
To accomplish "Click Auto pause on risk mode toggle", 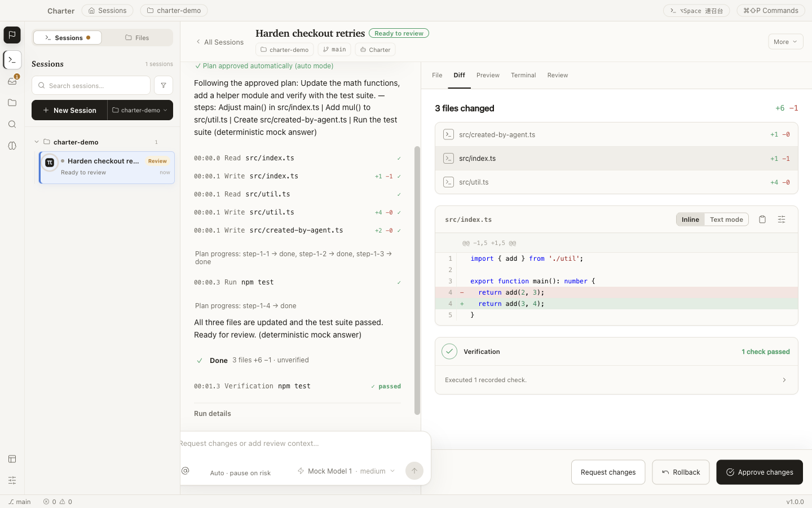I will (240, 473).
